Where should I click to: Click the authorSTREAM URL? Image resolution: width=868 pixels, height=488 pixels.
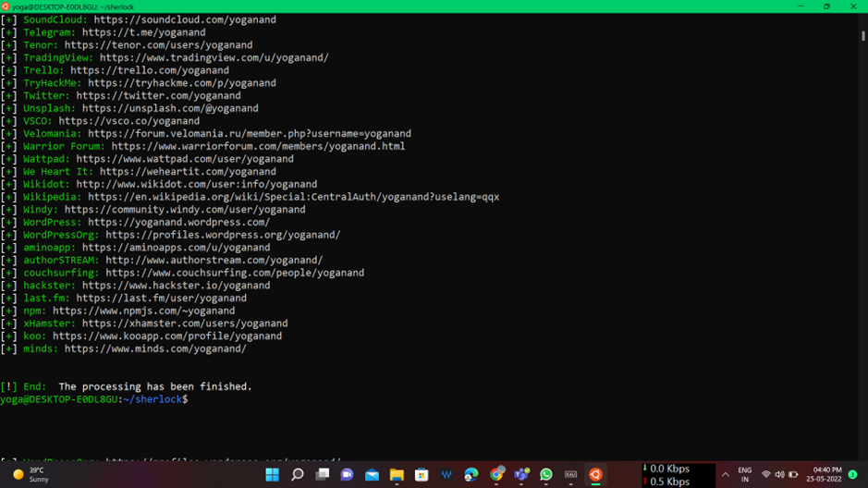214,260
